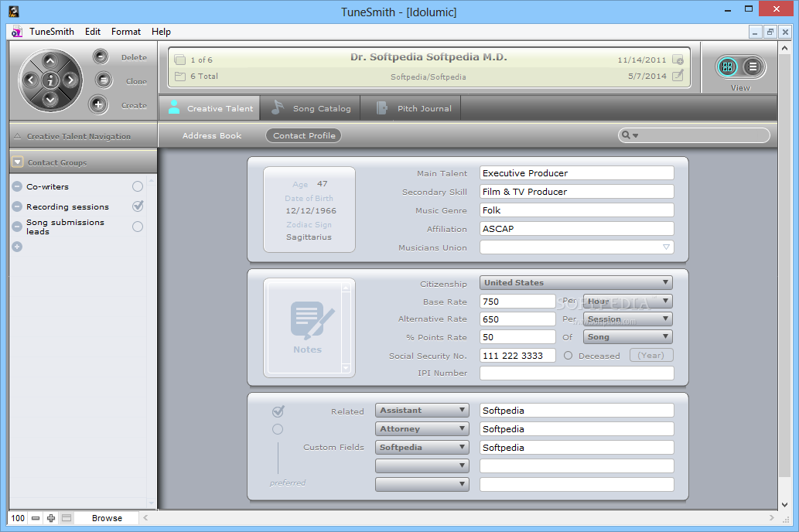This screenshot has height=532, width=799.
Task: Switch to grid view icon
Action: click(x=727, y=66)
